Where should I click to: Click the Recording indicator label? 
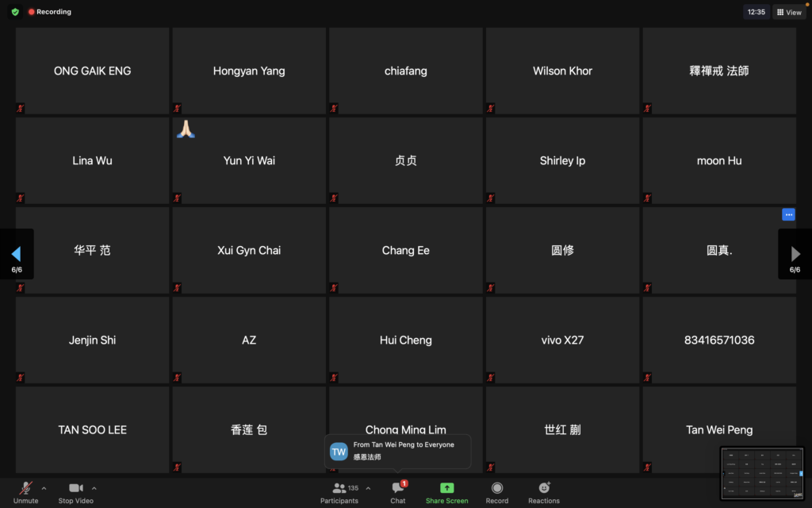point(49,12)
